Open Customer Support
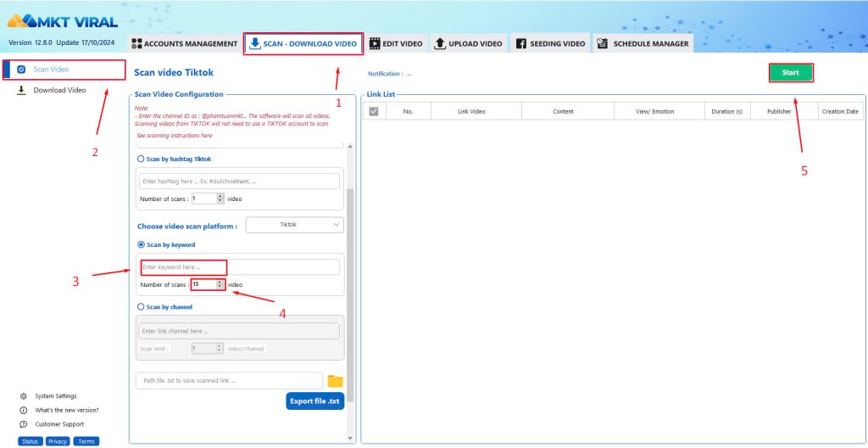 [x=60, y=424]
